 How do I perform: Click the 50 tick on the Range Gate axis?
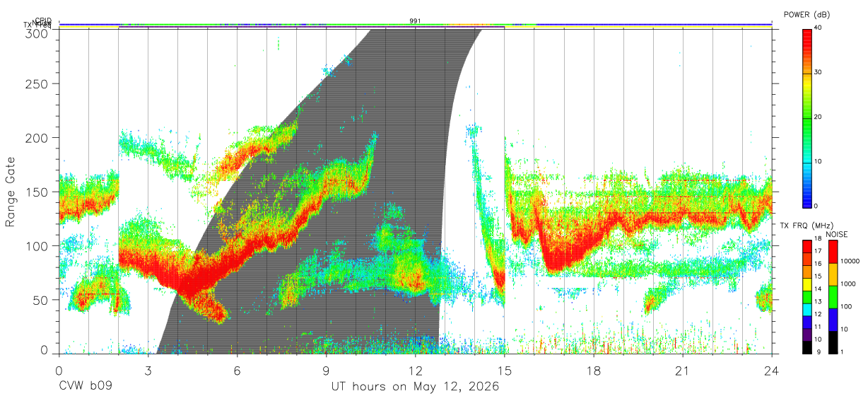41,300
